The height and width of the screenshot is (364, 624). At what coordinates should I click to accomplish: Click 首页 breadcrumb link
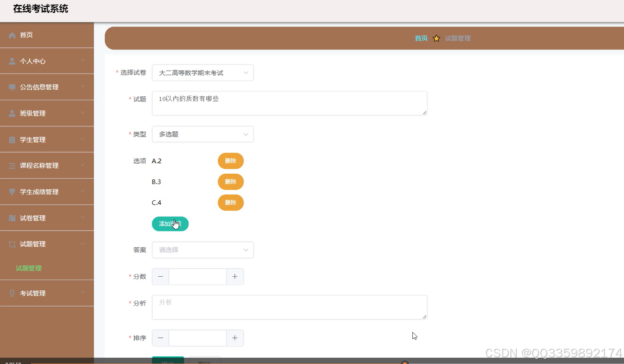(x=421, y=38)
